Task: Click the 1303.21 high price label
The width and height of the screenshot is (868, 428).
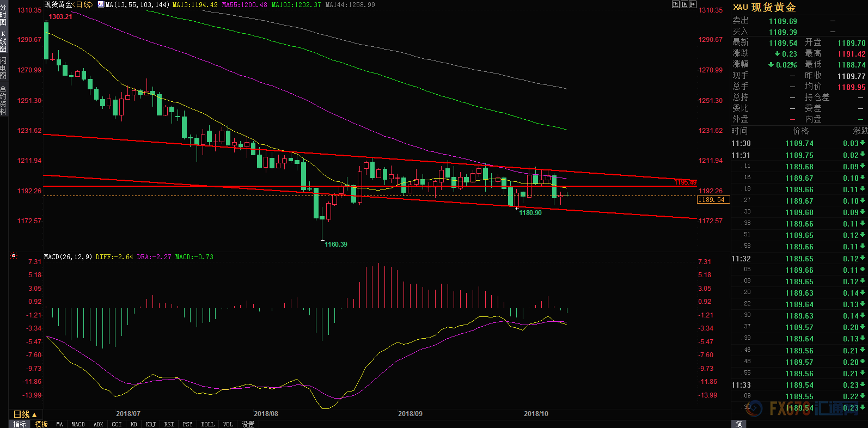Action: coord(60,17)
